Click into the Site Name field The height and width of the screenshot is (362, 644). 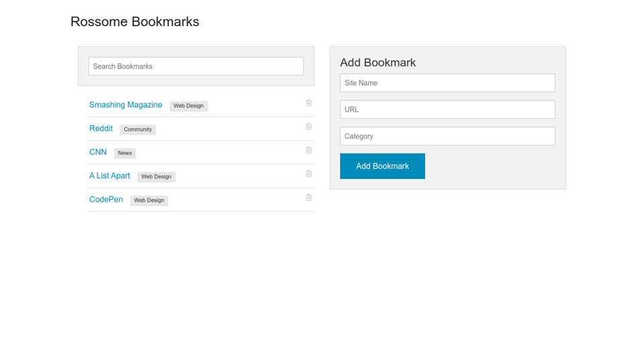click(447, 83)
